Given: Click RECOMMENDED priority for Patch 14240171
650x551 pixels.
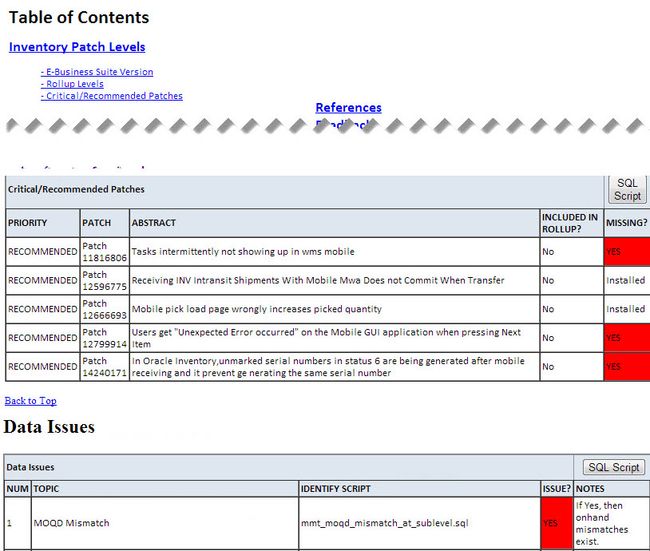Looking at the screenshot, I should pyautogui.click(x=43, y=367).
